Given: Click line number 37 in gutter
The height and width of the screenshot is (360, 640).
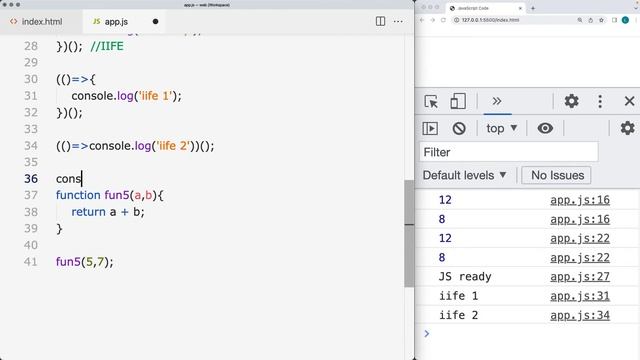Looking at the screenshot, I should [x=31, y=195].
